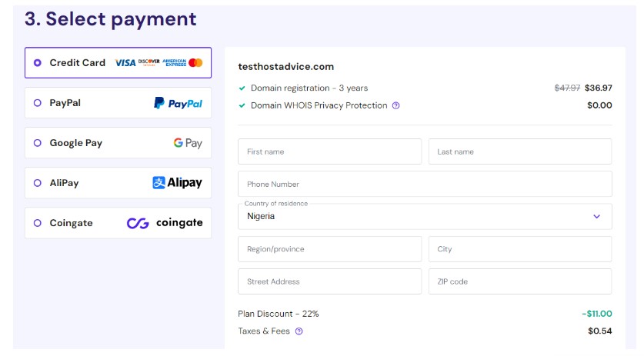Focus the First name field
Viewport: 644px width, 356px height.
[x=330, y=151]
